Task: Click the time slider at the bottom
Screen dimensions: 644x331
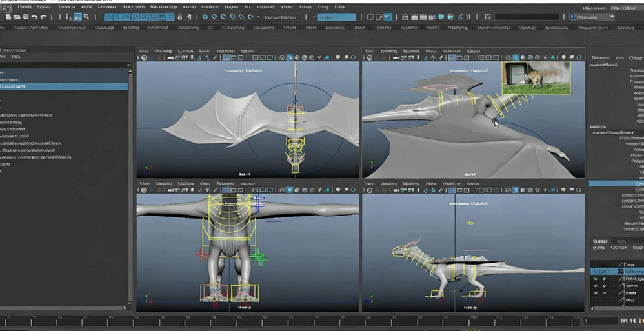Action: [x=290, y=320]
